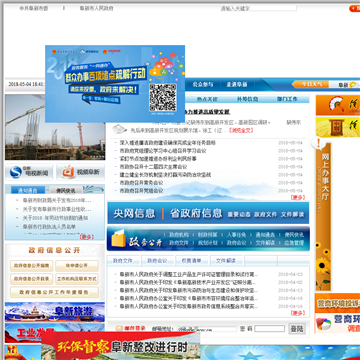Click the mail envelope icon by 邮件登录

(119, 328)
